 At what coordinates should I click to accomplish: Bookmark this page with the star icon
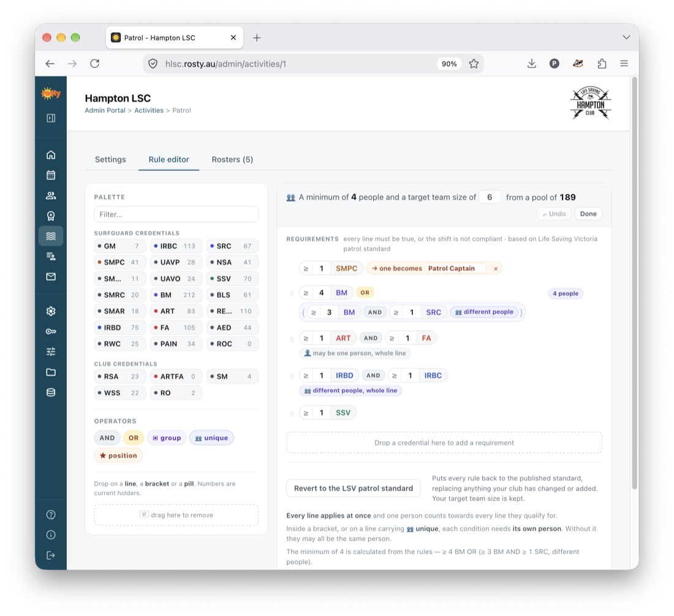tap(474, 64)
